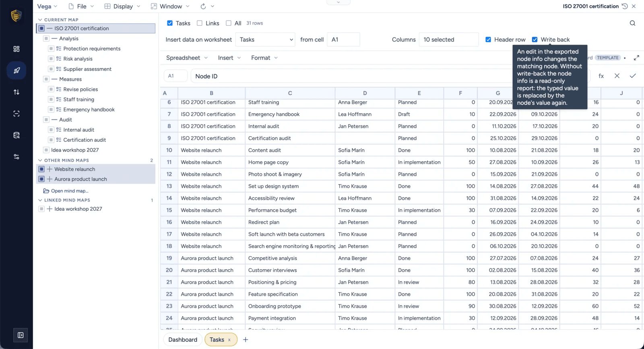Select the Aurora product launch map row

96,179
